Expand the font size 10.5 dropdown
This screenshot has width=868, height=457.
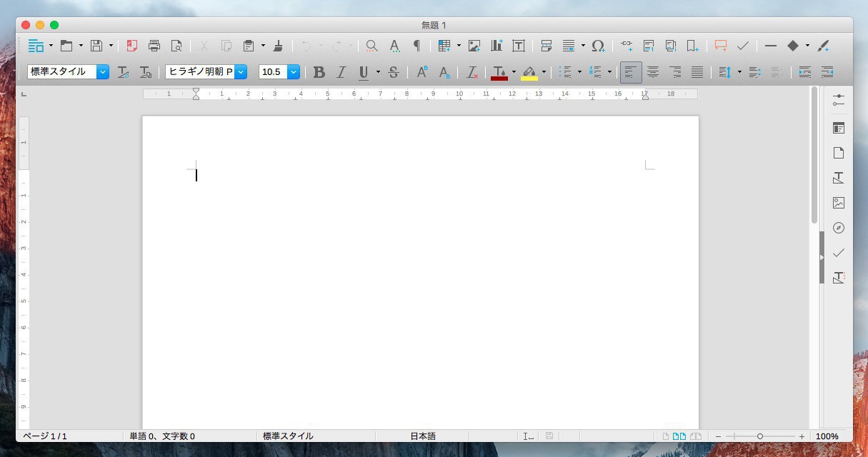(293, 72)
